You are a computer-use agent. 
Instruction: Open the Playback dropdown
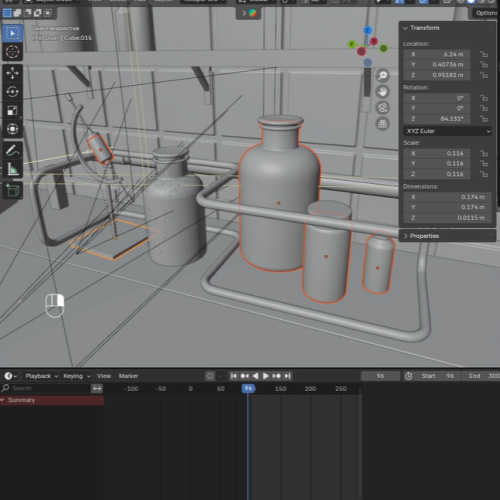pyautogui.click(x=42, y=376)
